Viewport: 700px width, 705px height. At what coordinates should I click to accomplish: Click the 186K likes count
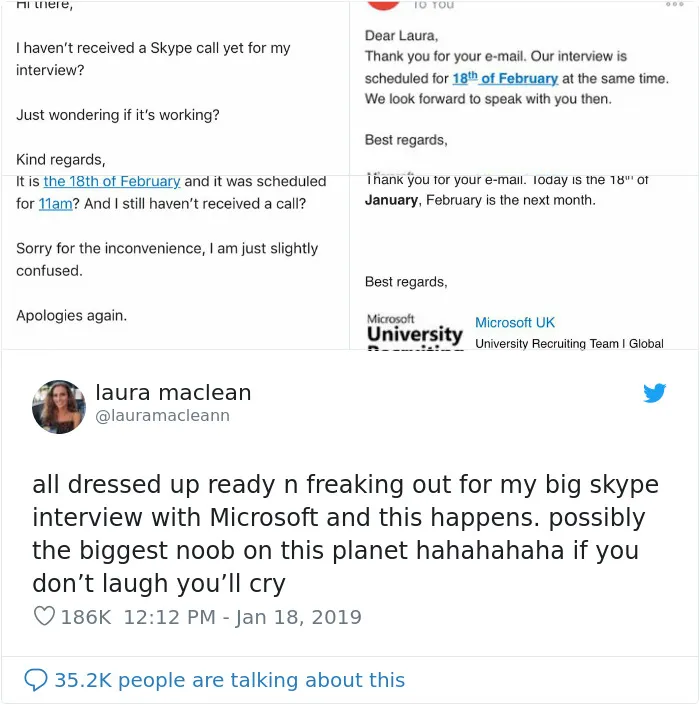point(85,617)
